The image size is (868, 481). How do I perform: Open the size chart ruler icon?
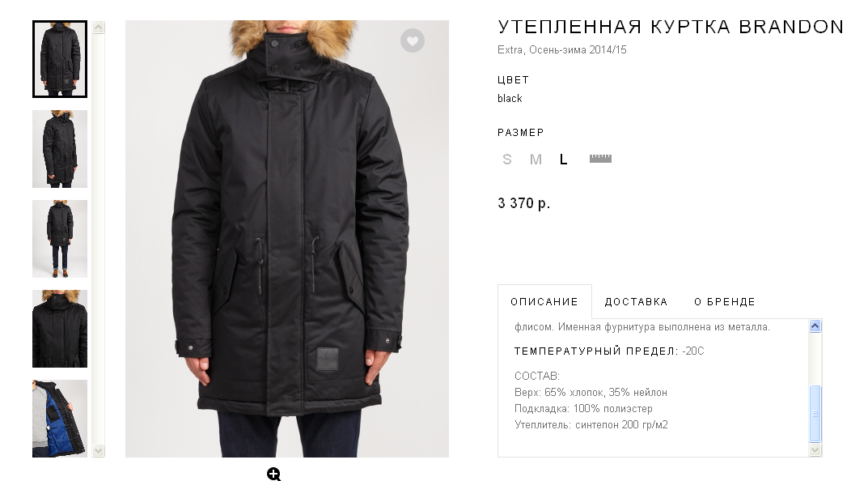coord(600,159)
